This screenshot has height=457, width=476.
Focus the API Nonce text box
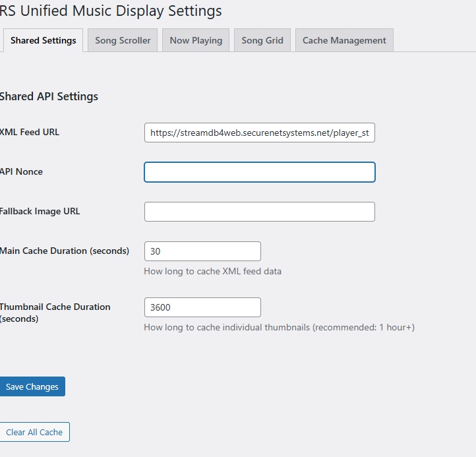pos(259,172)
